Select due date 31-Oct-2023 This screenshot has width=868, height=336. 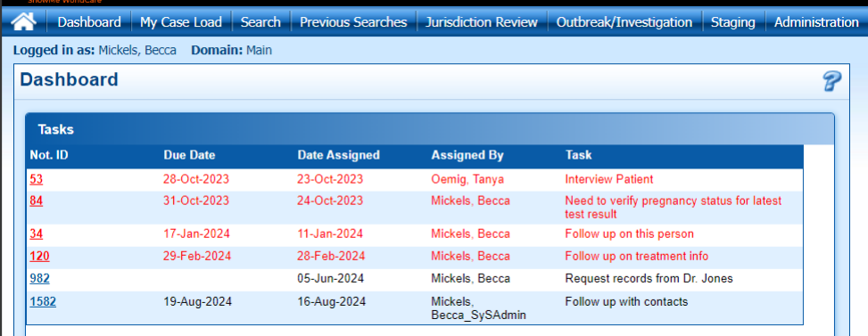point(196,201)
